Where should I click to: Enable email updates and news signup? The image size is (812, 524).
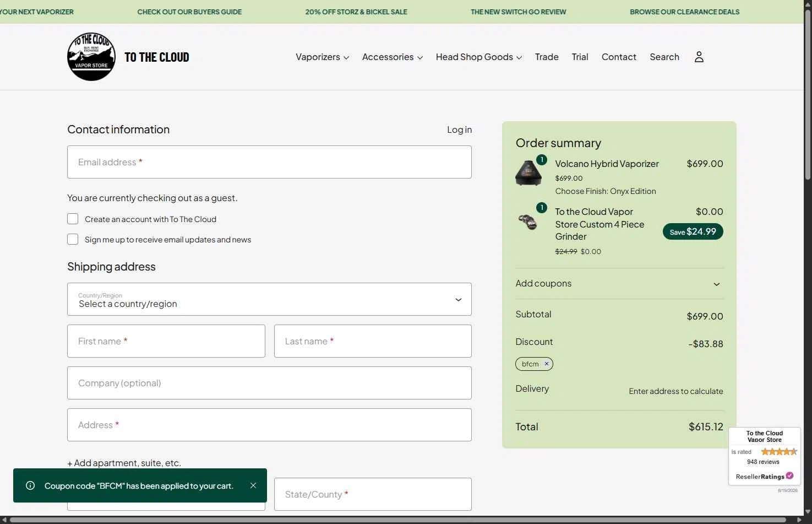pyautogui.click(x=73, y=239)
